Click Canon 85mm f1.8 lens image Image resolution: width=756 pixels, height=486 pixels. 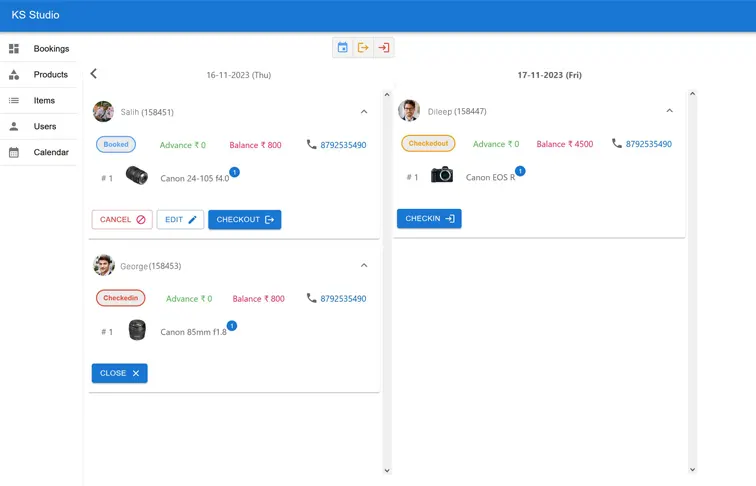(x=137, y=330)
